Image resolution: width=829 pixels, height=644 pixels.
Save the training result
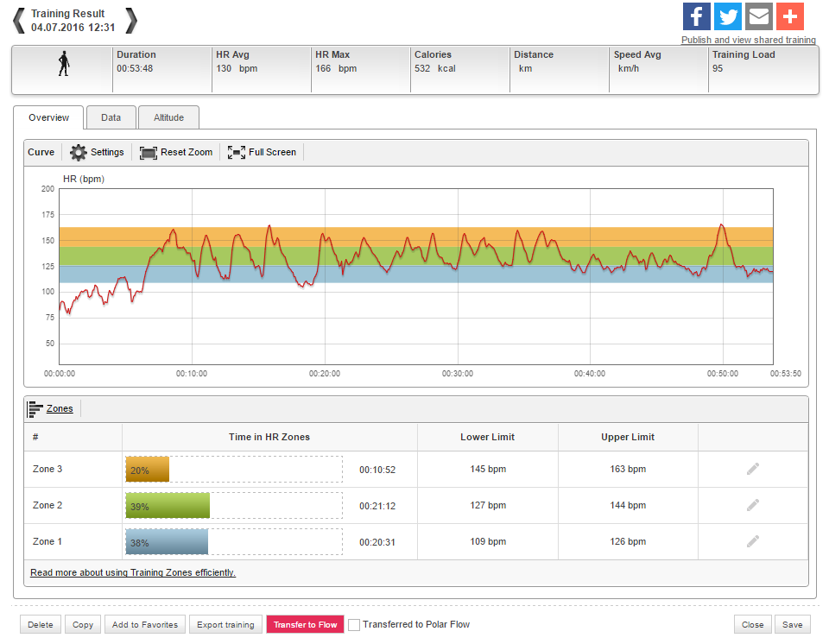pyautogui.click(x=793, y=624)
